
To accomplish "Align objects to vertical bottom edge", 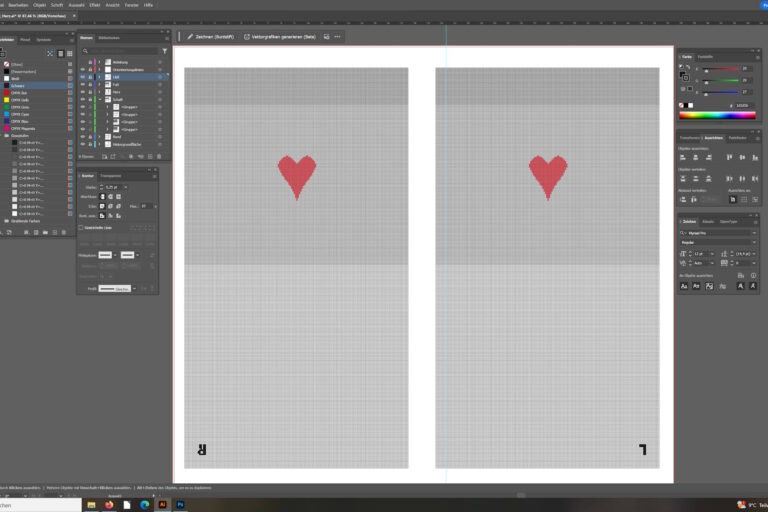I will [x=755, y=157].
